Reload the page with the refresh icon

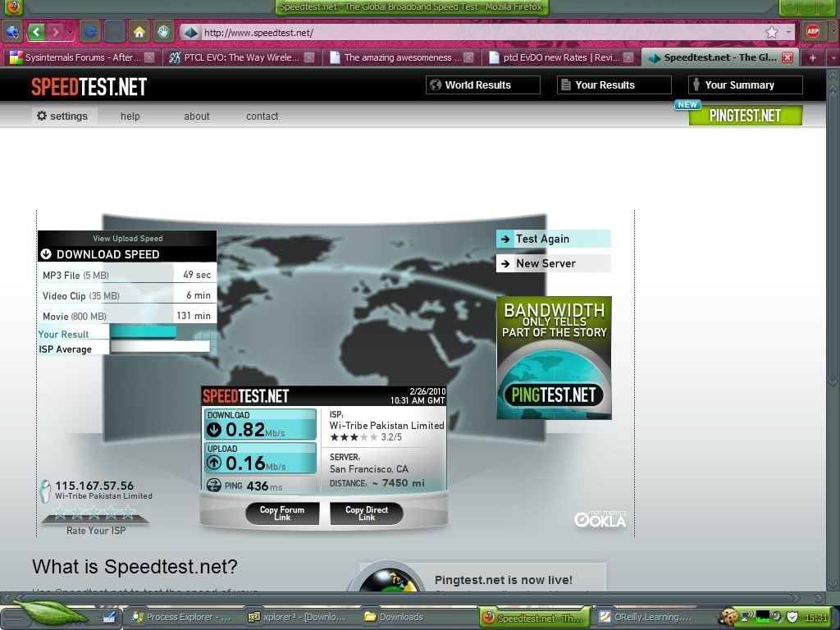tap(89, 32)
